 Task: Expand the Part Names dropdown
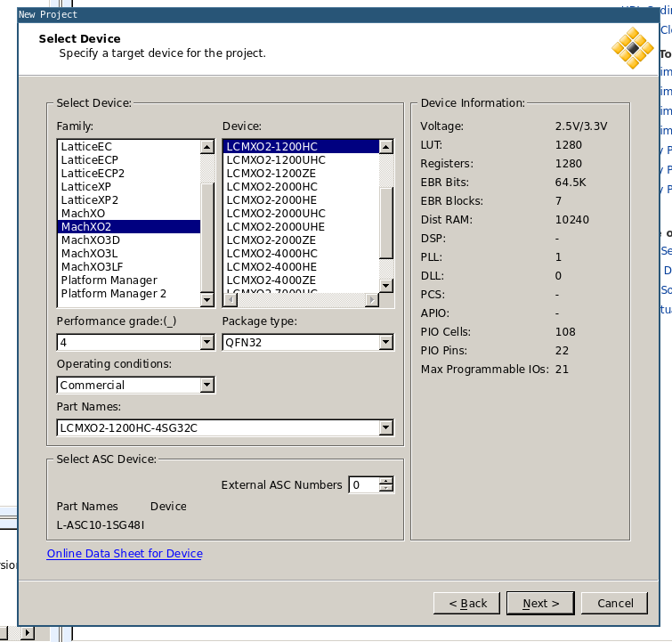[385, 427]
